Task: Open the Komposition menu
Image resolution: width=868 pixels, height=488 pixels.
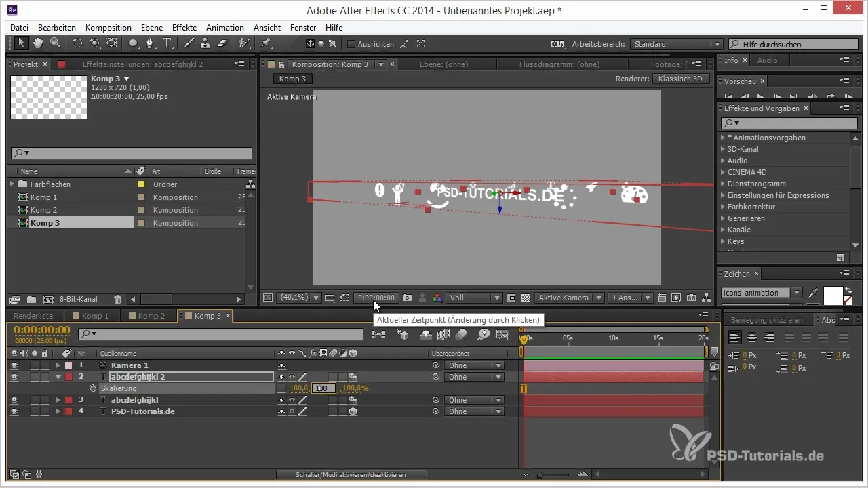Action: pyautogui.click(x=108, y=28)
